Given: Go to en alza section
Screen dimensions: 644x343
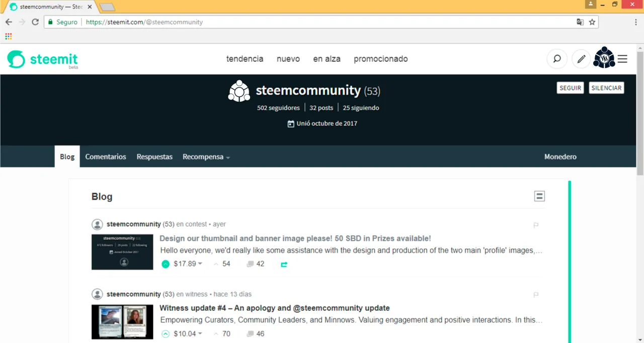Looking at the screenshot, I should point(327,59).
